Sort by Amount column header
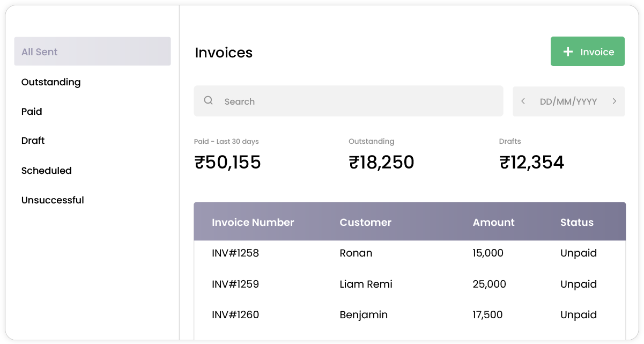 [493, 222]
